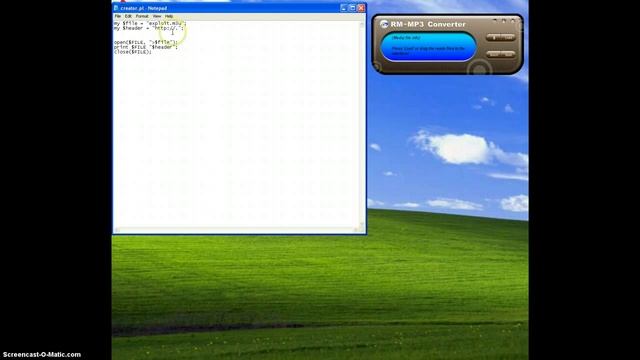This screenshot has width=640, height=360.
Task: Click the "print $FILE" line in Notepad
Action: pos(146,47)
